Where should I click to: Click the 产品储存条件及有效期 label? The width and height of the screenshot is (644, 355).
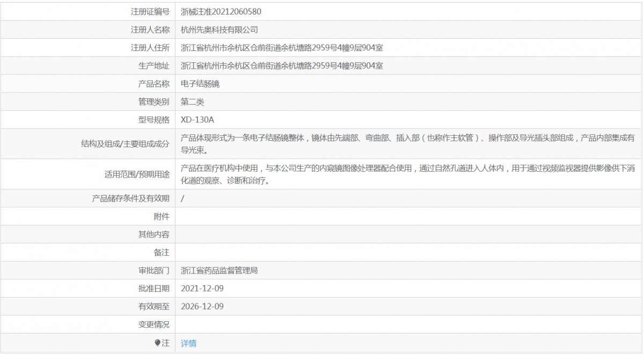click(x=131, y=198)
